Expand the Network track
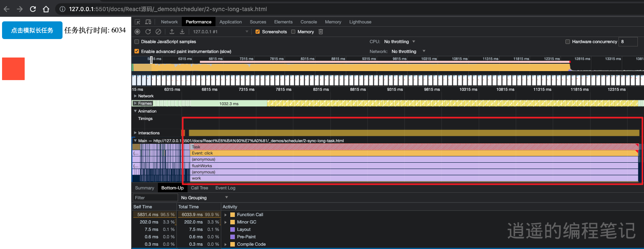 (x=136, y=96)
